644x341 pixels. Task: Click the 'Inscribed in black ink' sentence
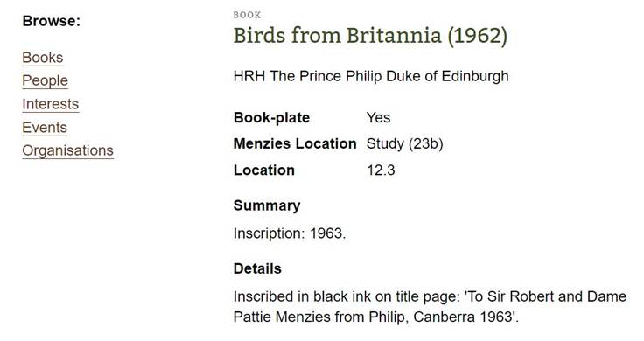pyautogui.click(x=430, y=307)
